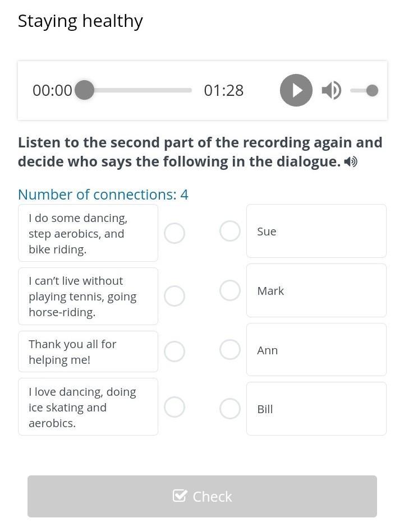Click the 'Sue' answer card
Image resolution: width=404 pixels, height=532 pixels.
click(x=316, y=231)
